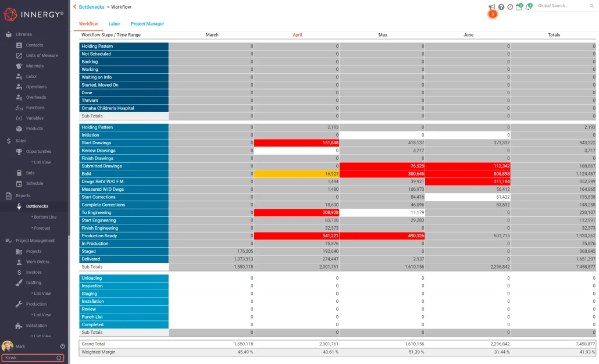
Task: Open the Variables (x) icon
Action: pos(19,118)
